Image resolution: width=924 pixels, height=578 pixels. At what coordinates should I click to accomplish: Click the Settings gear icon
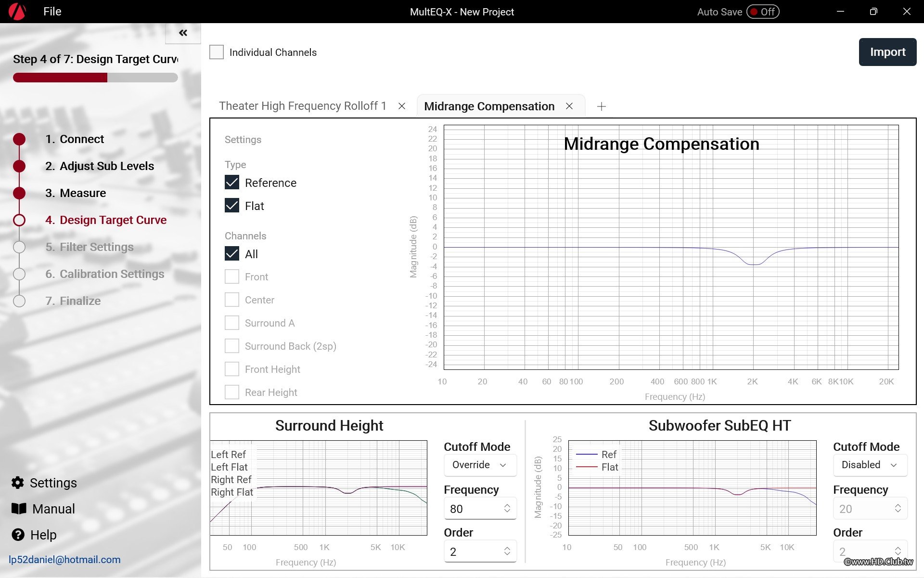[x=18, y=483]
